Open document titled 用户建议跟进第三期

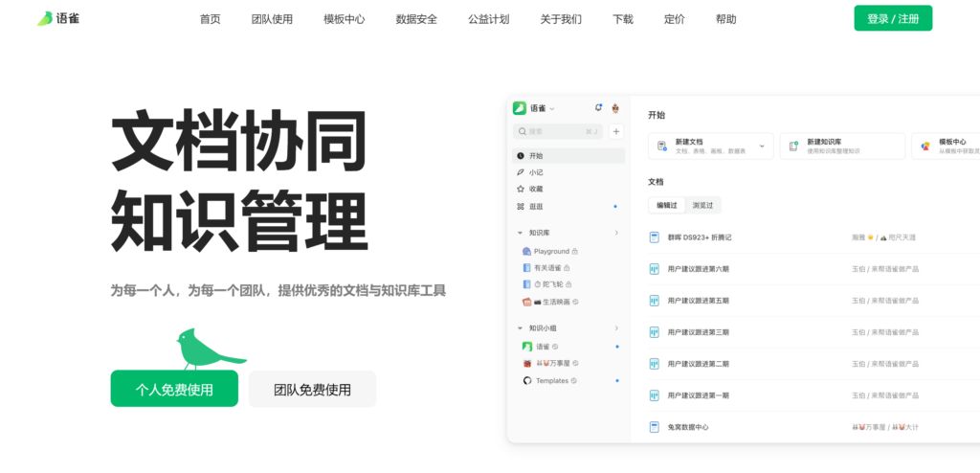(x=698, y=332)
